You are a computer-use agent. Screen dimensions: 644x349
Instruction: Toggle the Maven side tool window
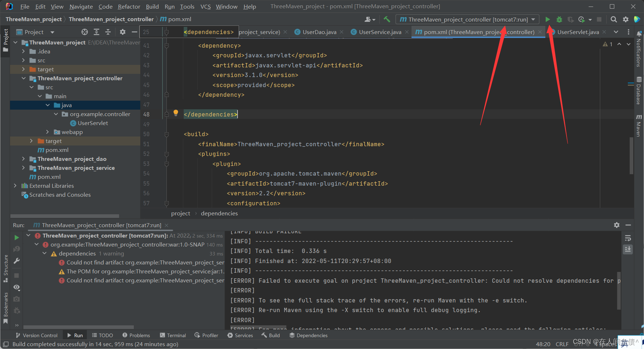click(x=639, y=126)
